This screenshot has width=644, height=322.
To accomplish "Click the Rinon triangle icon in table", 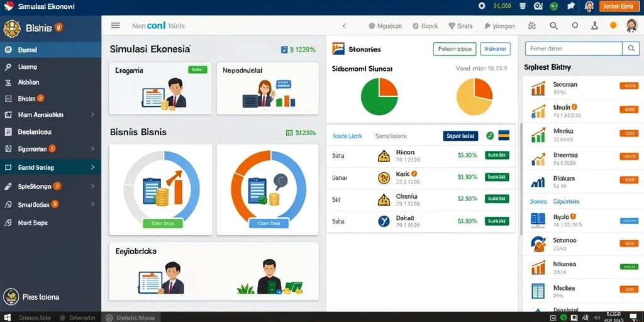I will click(384, 156).
